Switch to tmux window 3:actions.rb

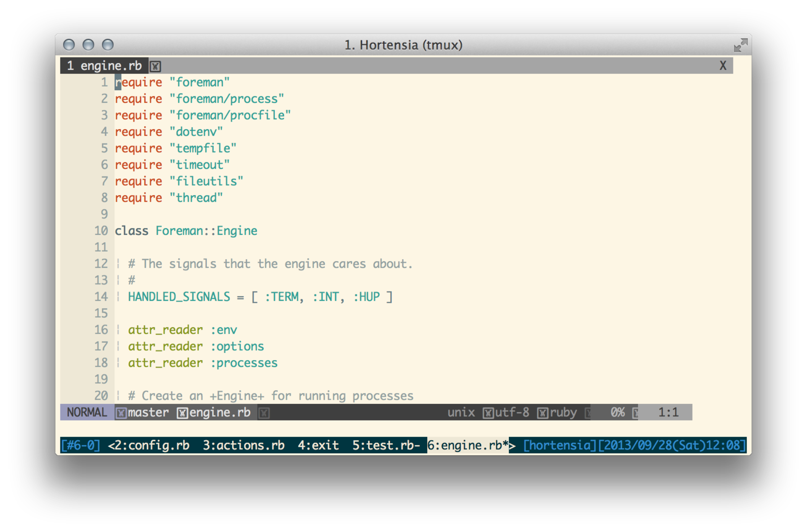click(244, 445)
